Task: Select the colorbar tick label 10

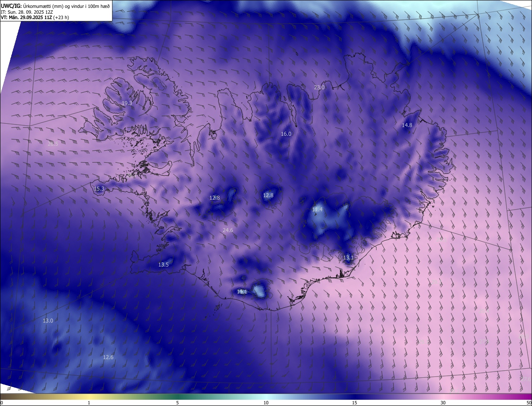Action: point(266,403)
